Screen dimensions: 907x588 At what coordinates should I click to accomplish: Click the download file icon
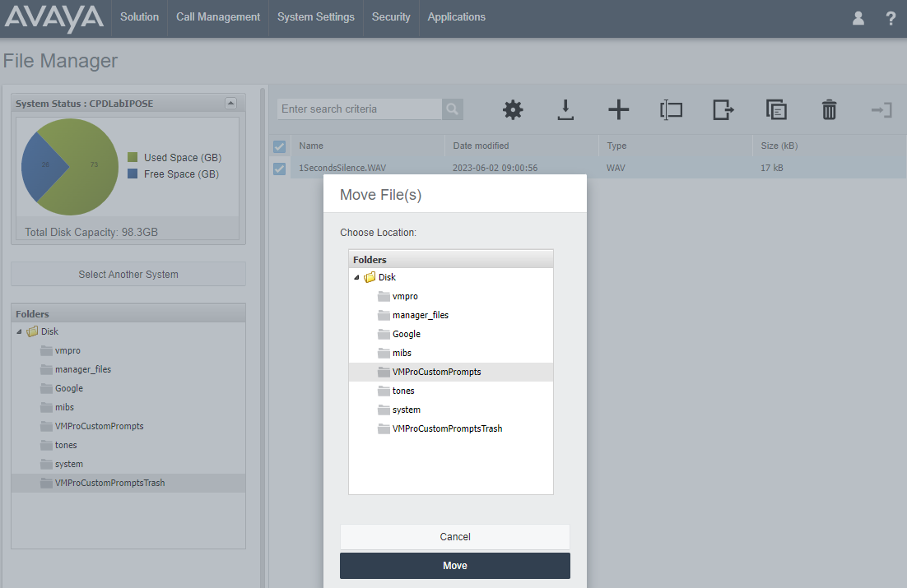click(x=565, y=110)
